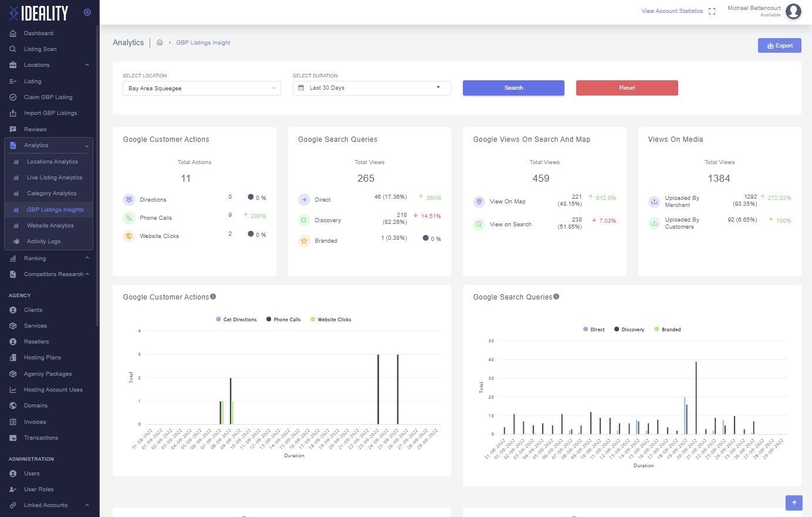Click the Ideality logo
Viewport: 812px width, 517px height.
coord(39,12)
